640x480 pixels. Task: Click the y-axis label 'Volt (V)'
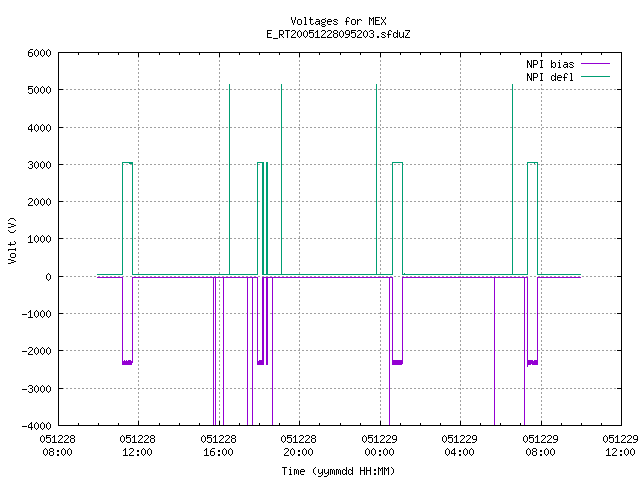click(12, 240)
